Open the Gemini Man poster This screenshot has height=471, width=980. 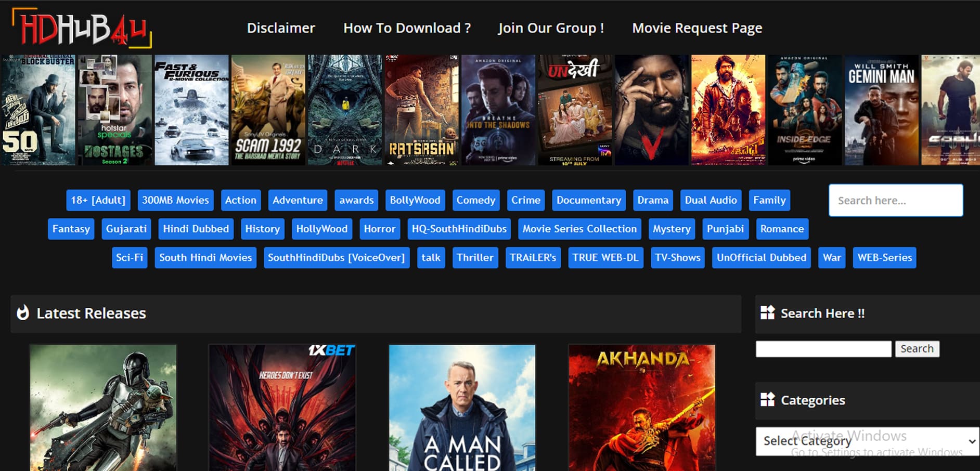point(882,110)
